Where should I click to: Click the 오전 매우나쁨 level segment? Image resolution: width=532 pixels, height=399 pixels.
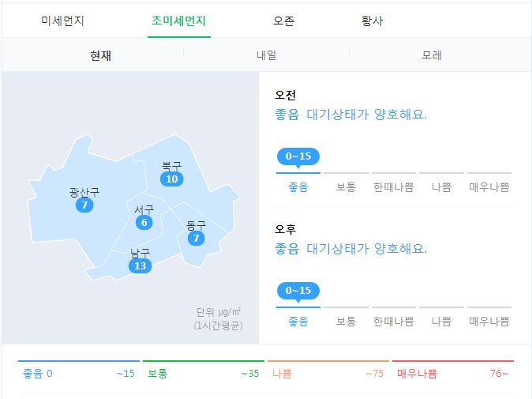click(489, 183)
